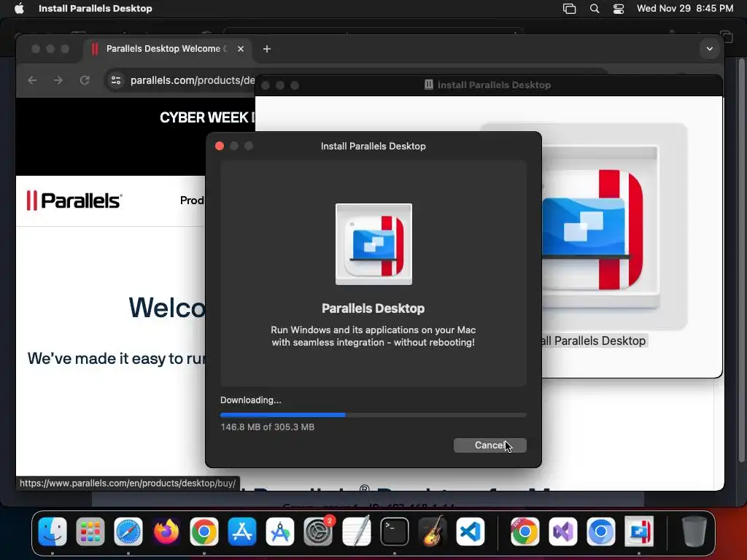
Task: Click the site information icon in address bar
Action: 116,80
